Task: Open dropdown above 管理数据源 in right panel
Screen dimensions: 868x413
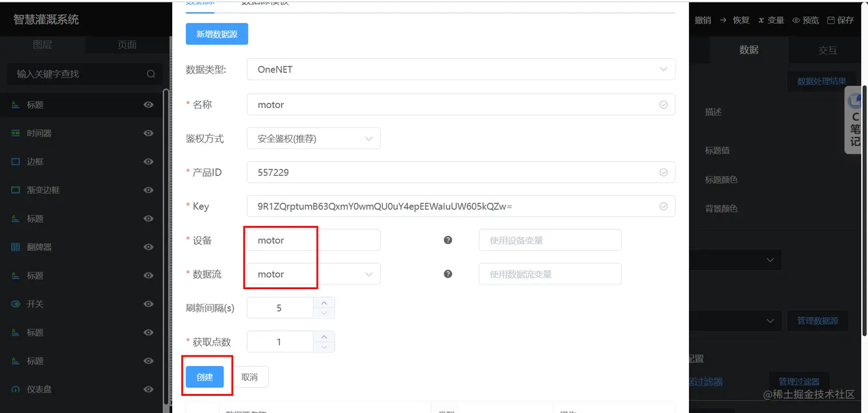Action: click(735, 260)
